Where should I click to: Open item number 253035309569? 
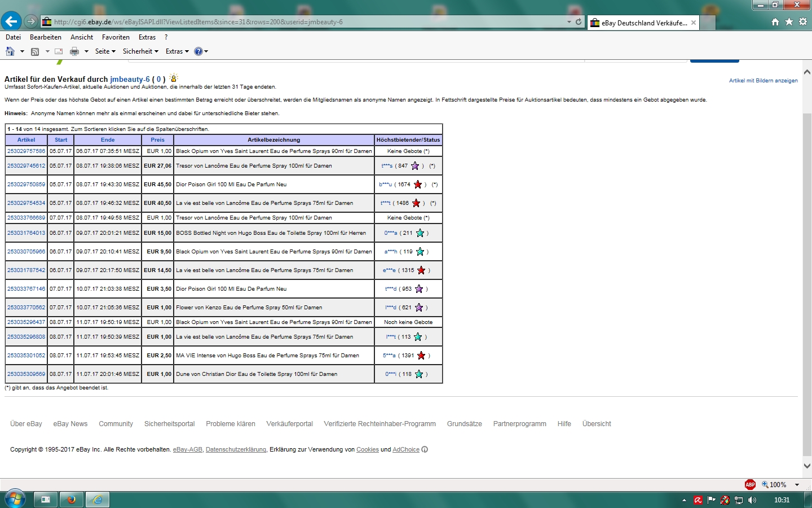click(27, 374)
